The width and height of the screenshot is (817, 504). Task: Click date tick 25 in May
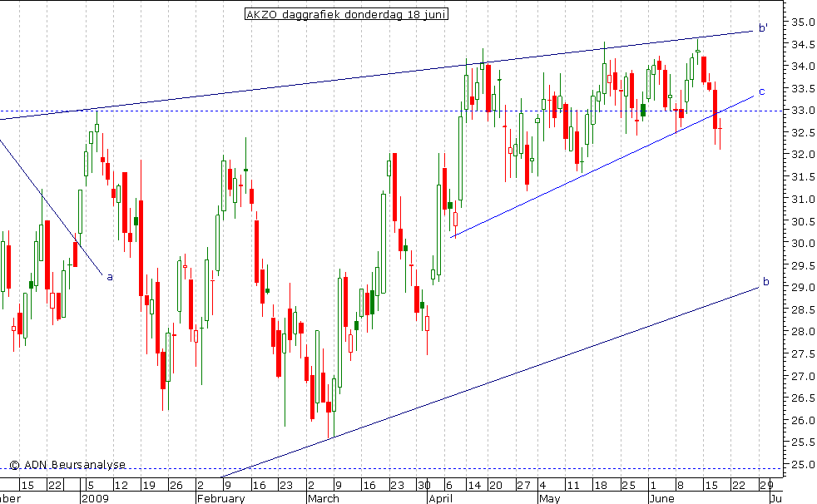point(628,485)
